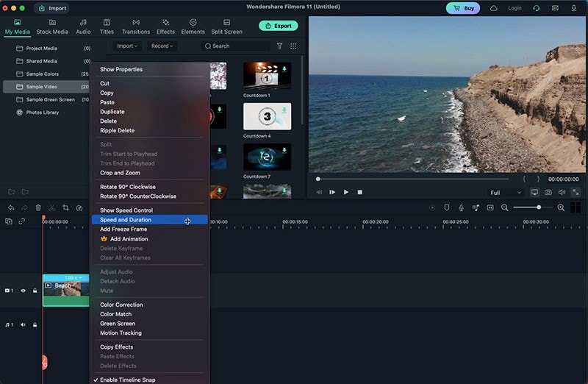588x384 pixels.
Task: Open the cloud icon in title bar
Action: [493, 8]
